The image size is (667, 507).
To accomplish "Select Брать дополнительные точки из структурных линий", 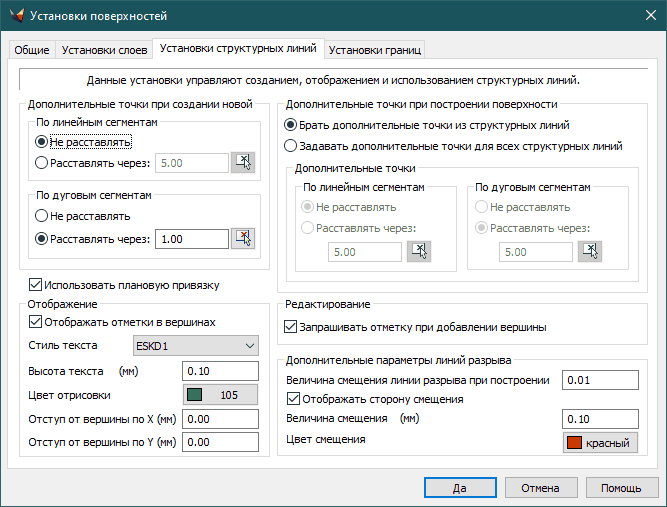I will pyautogui.click(x=291, y=126).
